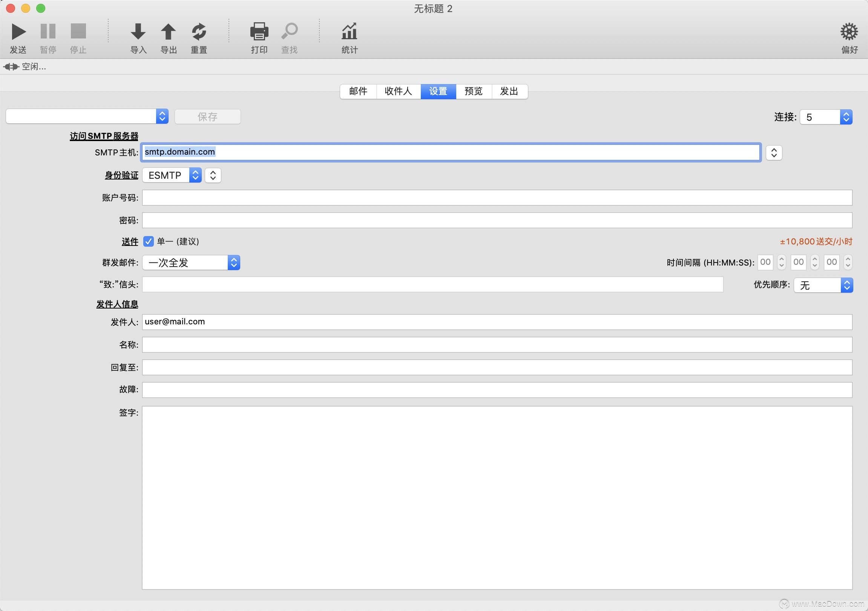Image resolution: width=868 pixels, height=611 pixels.
Task: Click the 保存 (Save) button
Action: pyautogui.click(x=207, y=117)
